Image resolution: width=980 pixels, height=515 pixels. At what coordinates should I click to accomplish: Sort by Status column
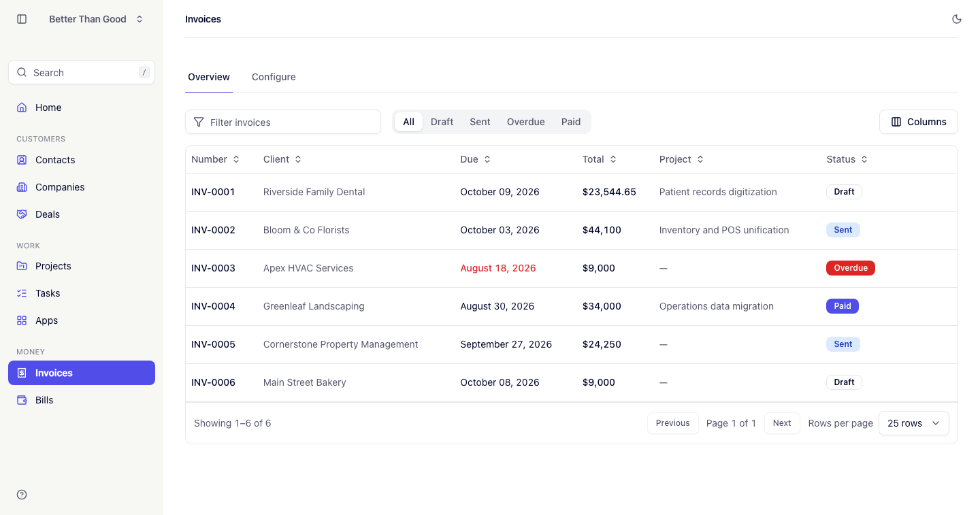coord(847,159)
